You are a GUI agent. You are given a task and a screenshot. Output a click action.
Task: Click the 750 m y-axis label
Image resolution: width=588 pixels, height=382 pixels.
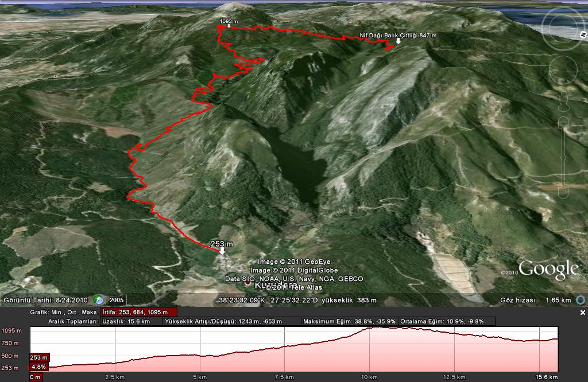click(x=10, y=343)
